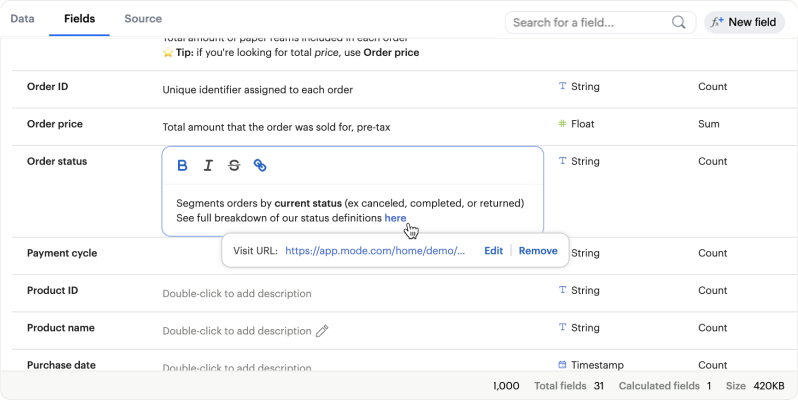Viewport: 798px width, 400px height.
Task: Click the Timestamp icon for Purchase date
Action: pyautogui.click(x=563, y=365)
